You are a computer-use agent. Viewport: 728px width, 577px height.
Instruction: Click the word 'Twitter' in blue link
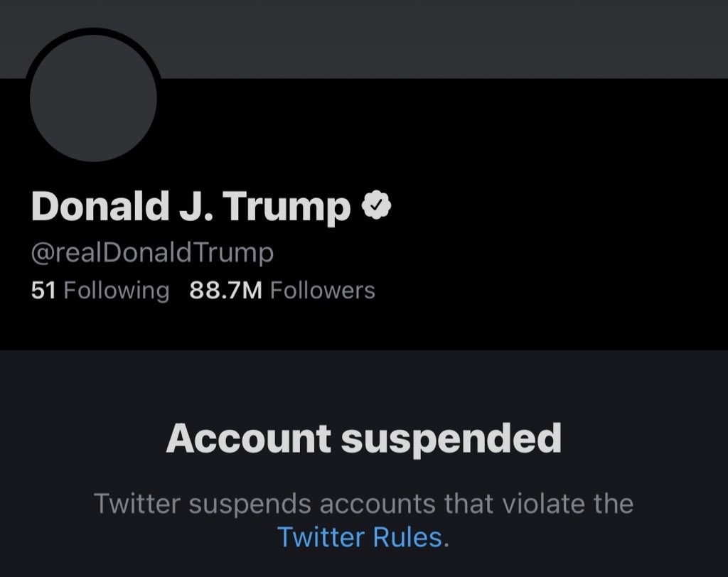[x=321, y=537]
